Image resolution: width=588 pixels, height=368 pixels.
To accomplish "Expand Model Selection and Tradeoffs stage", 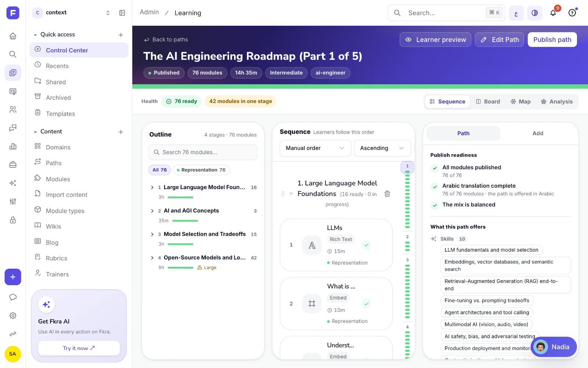I will (152, 234).
